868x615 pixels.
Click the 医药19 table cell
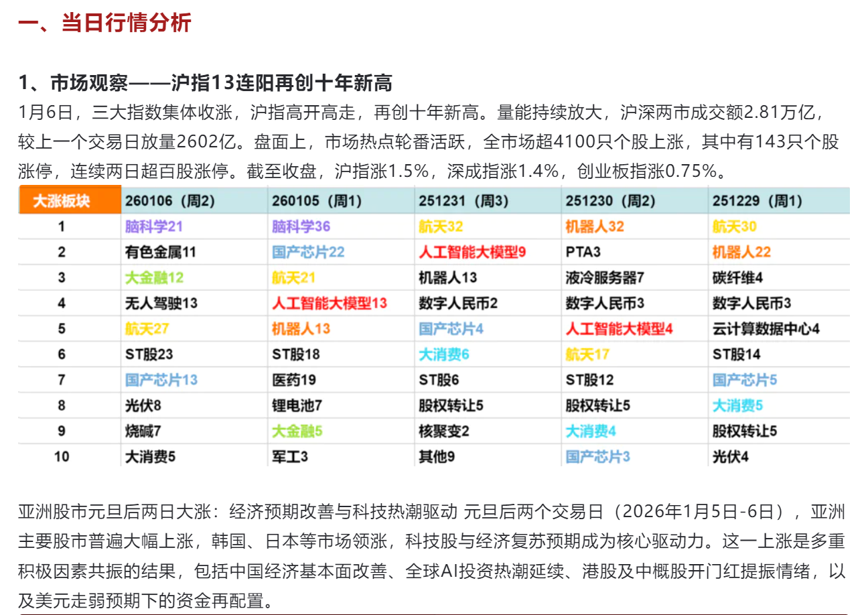tap(294, 380)
